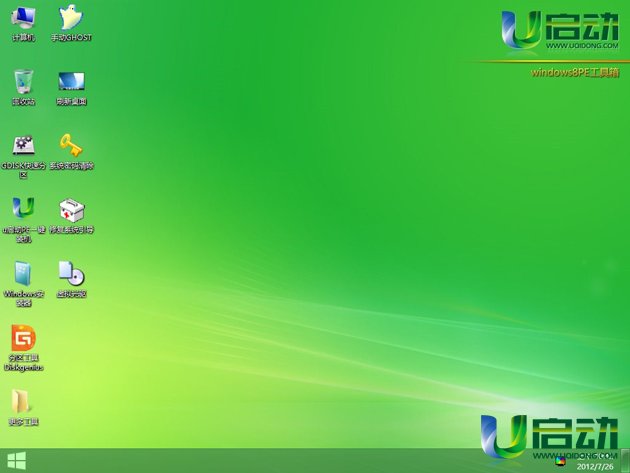Open the Recycle Bin icon
630x473 pixels.
pos(23,81)
